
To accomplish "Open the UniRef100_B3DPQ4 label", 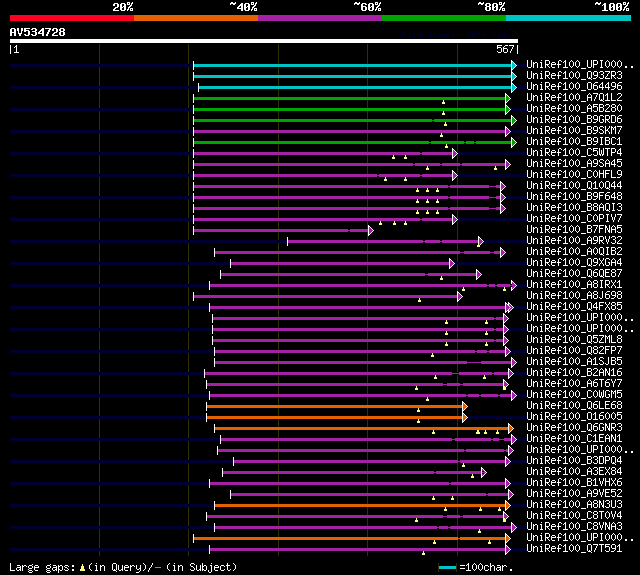I will click(574, 461).
